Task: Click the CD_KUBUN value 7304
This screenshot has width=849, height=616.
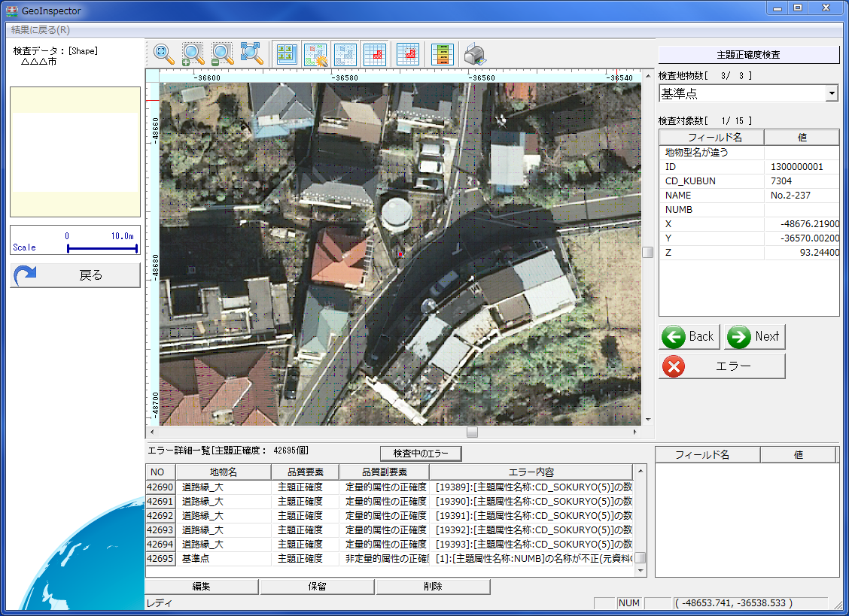Action: pos(781,181)
